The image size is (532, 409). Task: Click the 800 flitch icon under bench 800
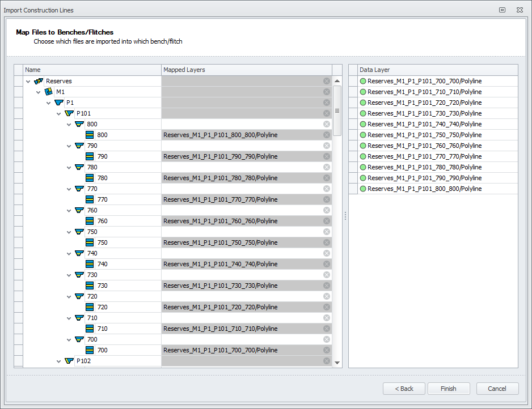[x=90, y=135]
